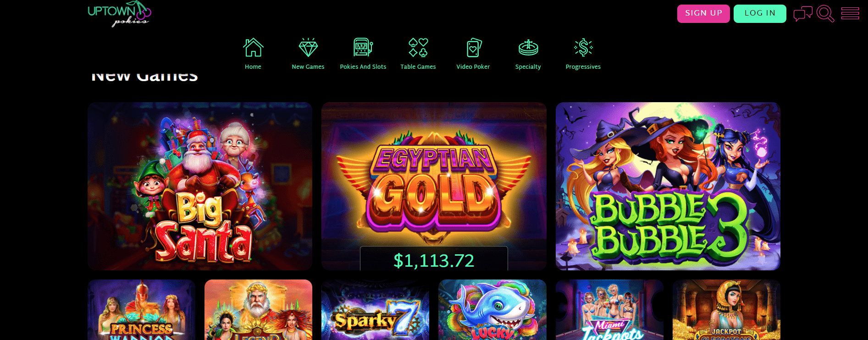Screen dimensions: 868x340
Task: Open the Big Santa game
Action: (200, 186)
